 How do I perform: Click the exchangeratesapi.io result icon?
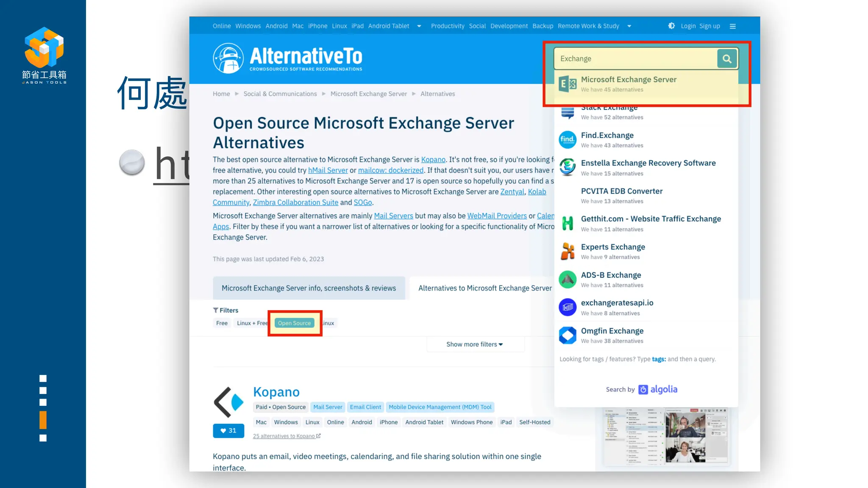(568, 308)
